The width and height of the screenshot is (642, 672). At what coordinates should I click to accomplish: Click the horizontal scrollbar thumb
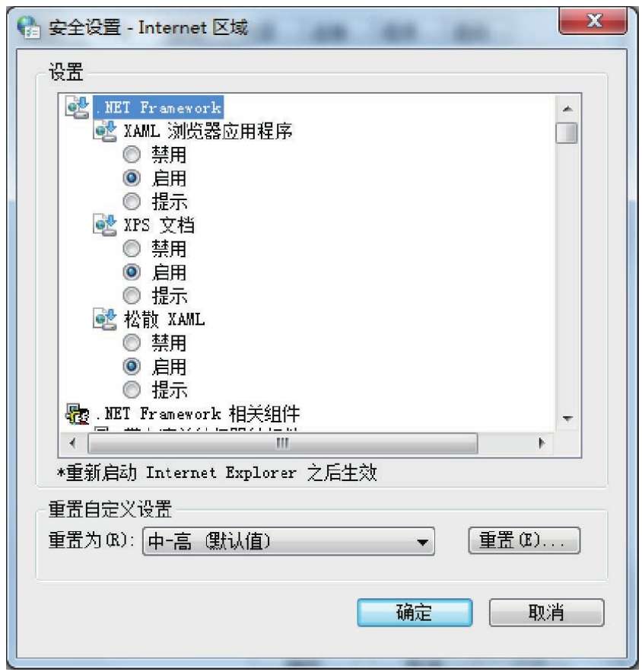click(283, 443)
